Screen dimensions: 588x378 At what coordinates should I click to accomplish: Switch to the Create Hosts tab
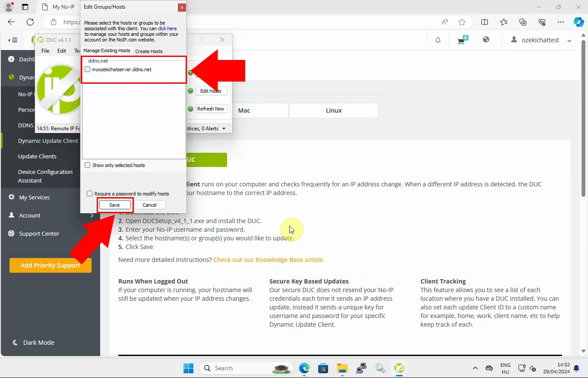tap(149, 51)
